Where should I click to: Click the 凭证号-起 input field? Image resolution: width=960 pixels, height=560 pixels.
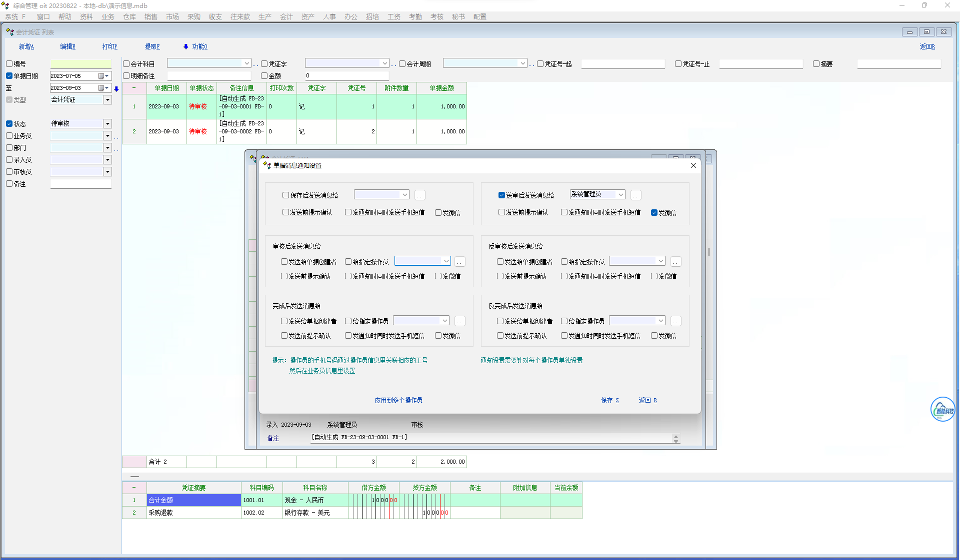(622, 64)
